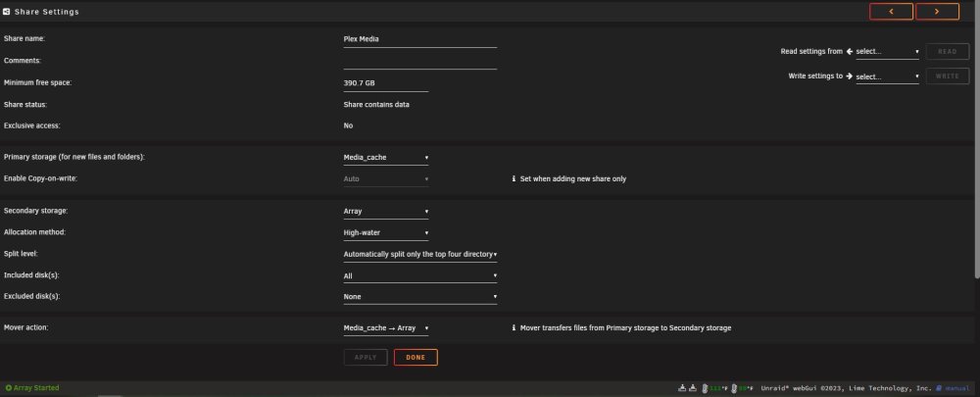The height and width of the screenshot is (397, 980).
Task: Open the Mover action dropdown
Action: pyautogui.click(x=385, y=327)
